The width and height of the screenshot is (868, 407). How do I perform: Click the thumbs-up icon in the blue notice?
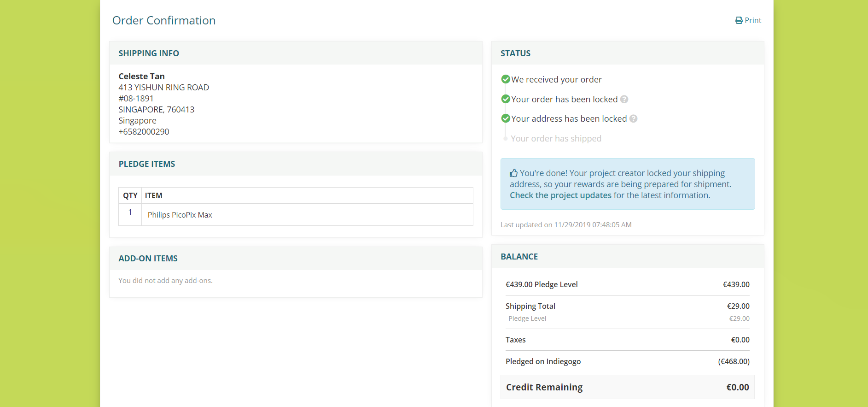tap(514, 173)
